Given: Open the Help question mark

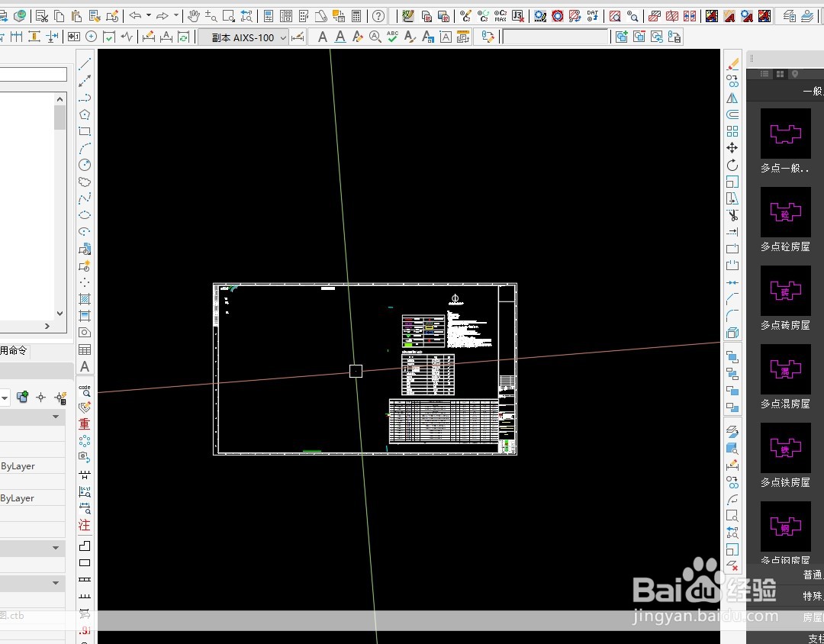Looking at the screenshot, I should [x=378, y=16].
